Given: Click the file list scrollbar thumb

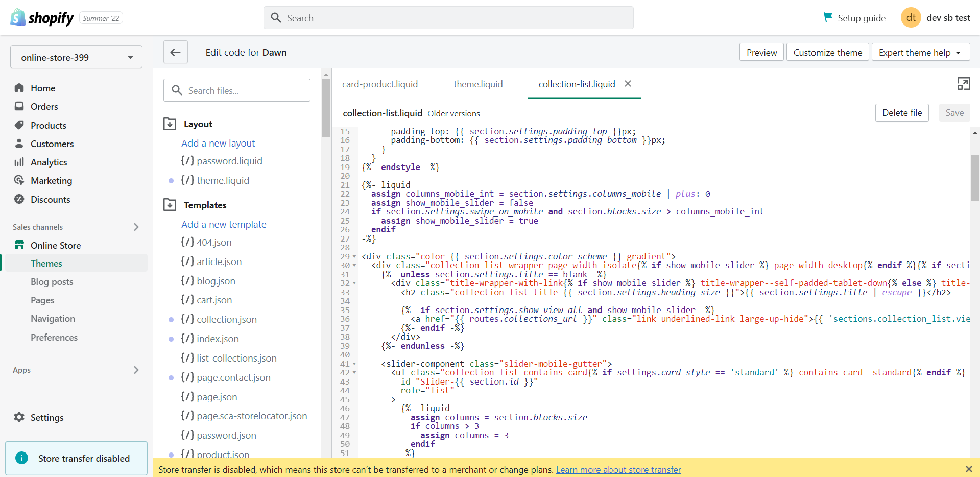Looking at the screenshot, I should pos(326,108).
